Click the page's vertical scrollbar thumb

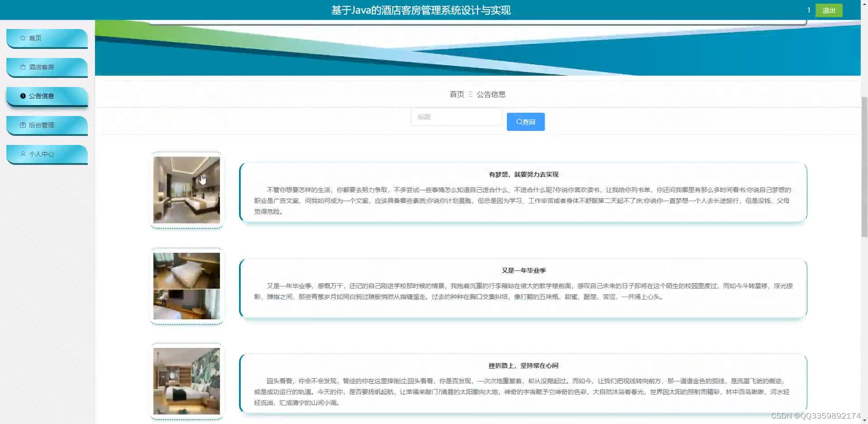[x=864, y=167]
